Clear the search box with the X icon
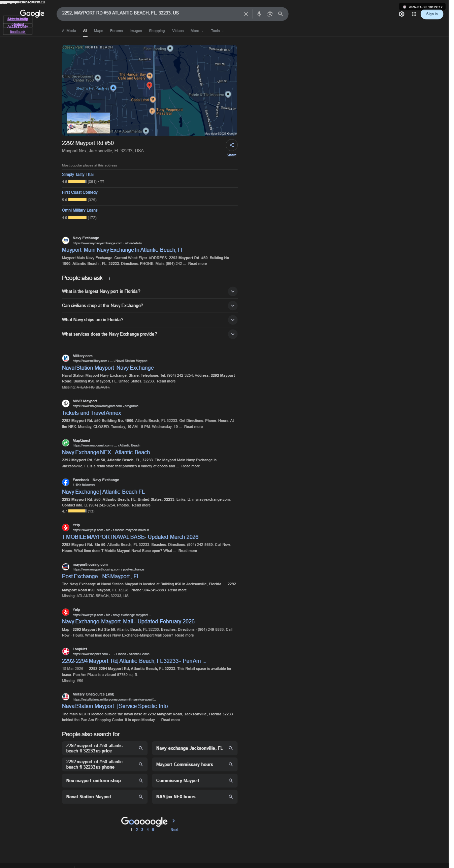 pyautogui.click(x=246, y=14)
